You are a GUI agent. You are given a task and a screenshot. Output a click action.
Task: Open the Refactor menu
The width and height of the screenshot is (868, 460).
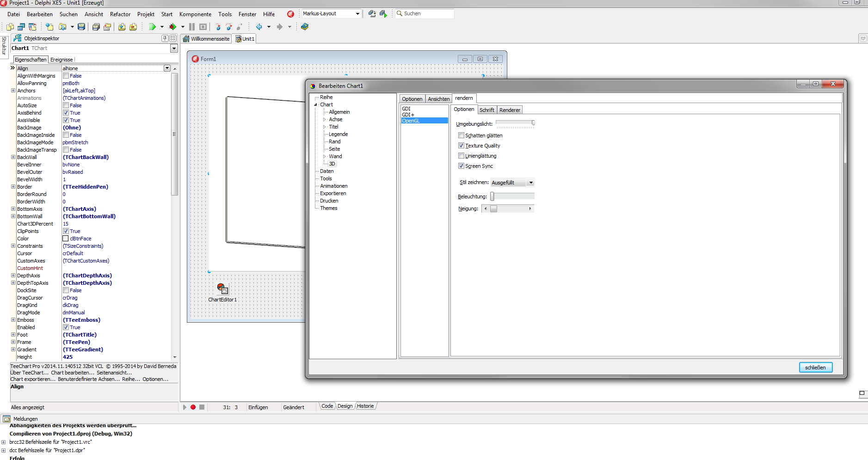pos(120,14)
